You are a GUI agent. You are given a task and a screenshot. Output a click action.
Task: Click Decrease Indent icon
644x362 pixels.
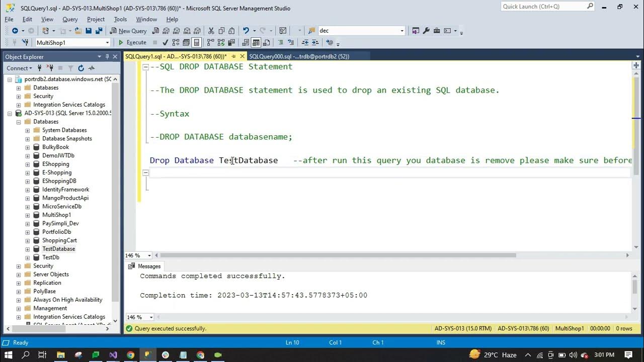click(x=305, y=43)
